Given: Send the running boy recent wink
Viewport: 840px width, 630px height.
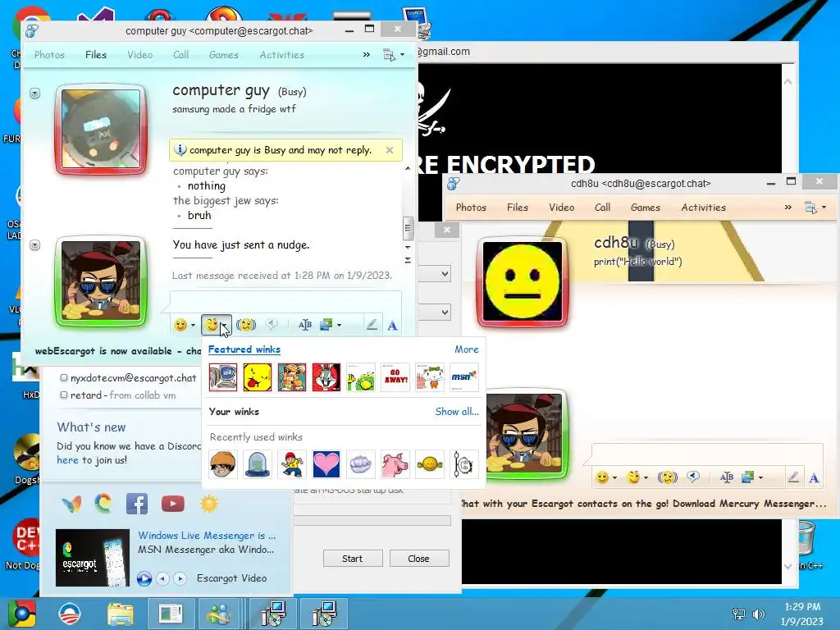Looking at the screenshot, I should (292, 464).
